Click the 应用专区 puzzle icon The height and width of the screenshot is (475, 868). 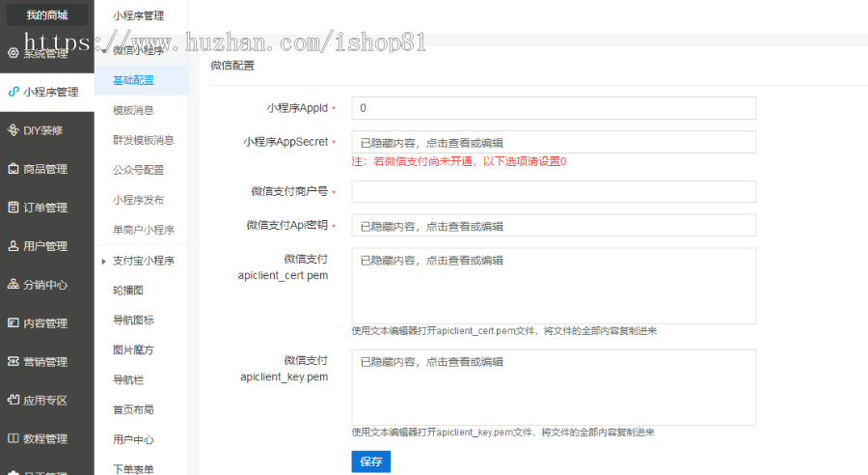pyautogui.click(x=14, y=400)
